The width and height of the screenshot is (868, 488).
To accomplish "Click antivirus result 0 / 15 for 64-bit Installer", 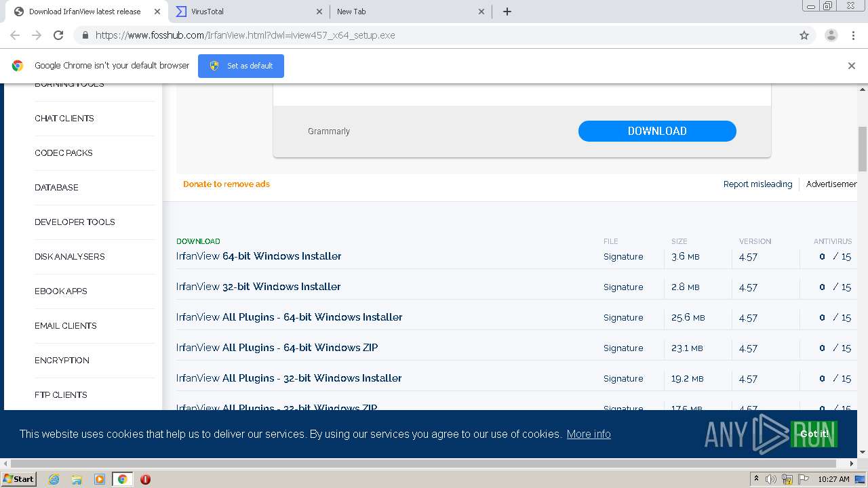I will click(835, 256).
